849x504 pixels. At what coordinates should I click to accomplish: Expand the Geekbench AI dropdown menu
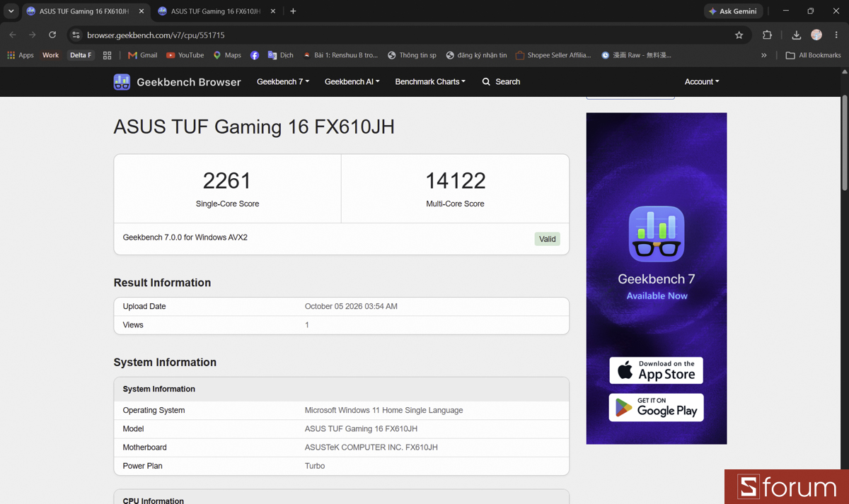(352, 82)
